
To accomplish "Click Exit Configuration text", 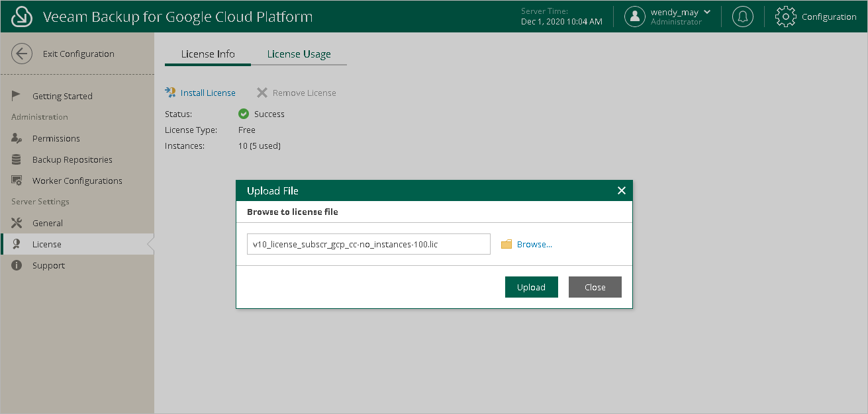I will pyautogui.click(x=79, y=54).
